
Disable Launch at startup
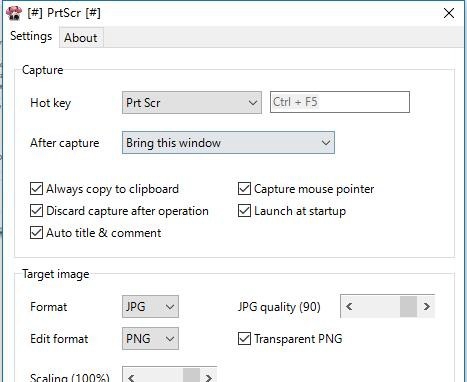pyautogui.click(x=244, y=211)
